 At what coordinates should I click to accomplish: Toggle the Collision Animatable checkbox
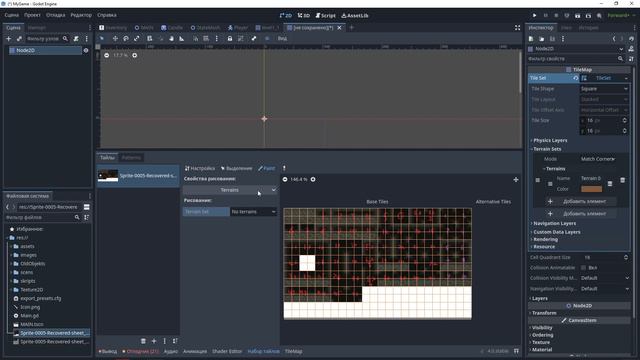(584, 268)
